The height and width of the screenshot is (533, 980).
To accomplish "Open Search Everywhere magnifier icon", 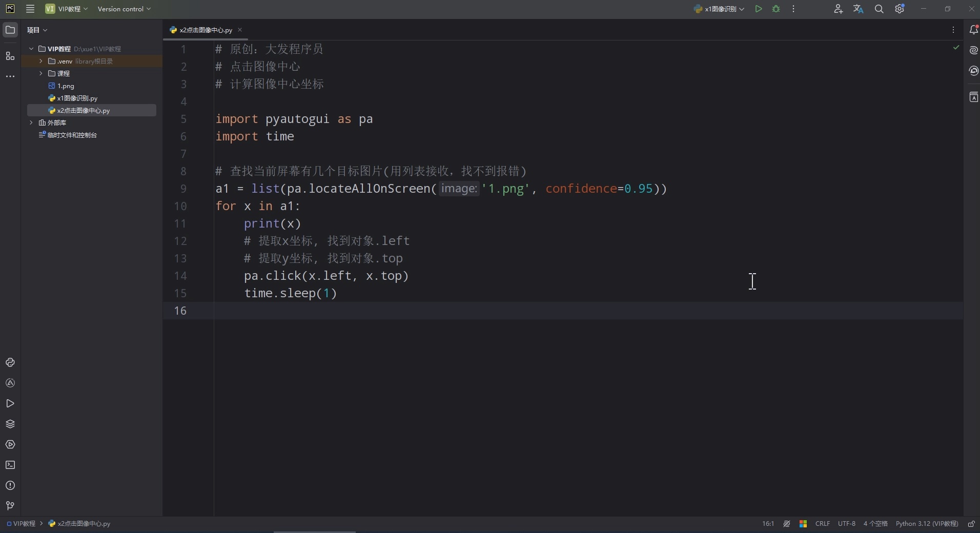I will pyautogui.click(x=879, y=9).
